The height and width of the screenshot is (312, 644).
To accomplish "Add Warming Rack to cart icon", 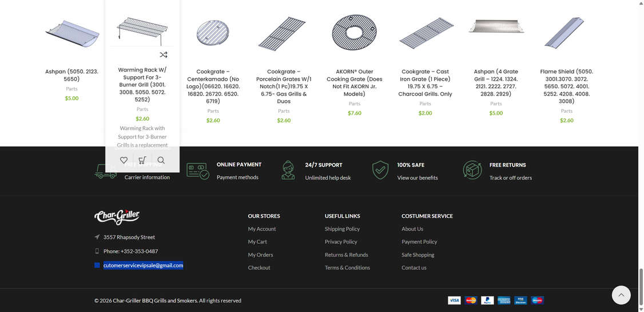I will 142,160.
